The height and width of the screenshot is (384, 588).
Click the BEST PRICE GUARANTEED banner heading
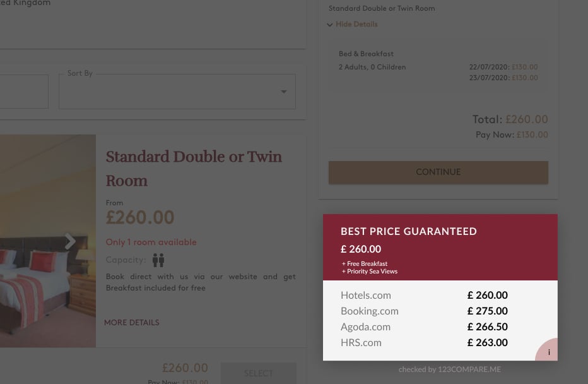(409, 232)
